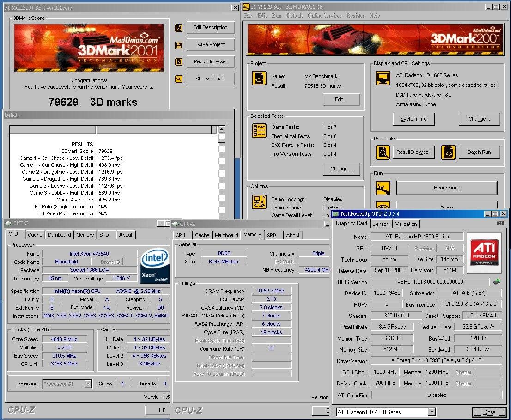Click Edit Description button
Viewport: 511px width, 420px height.
(211, 28)
